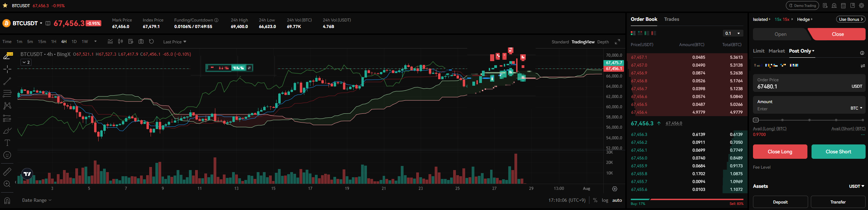This screenshot has width=868, height=210.
Task: Open the Last Price dropdown
Action: 175,42
